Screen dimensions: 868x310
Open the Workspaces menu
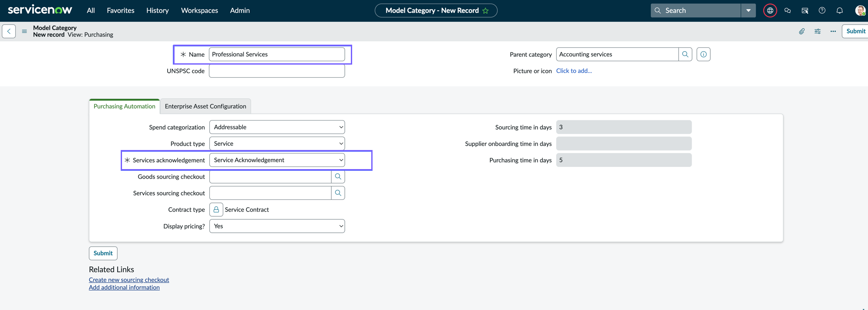click(x=199, y=10)
